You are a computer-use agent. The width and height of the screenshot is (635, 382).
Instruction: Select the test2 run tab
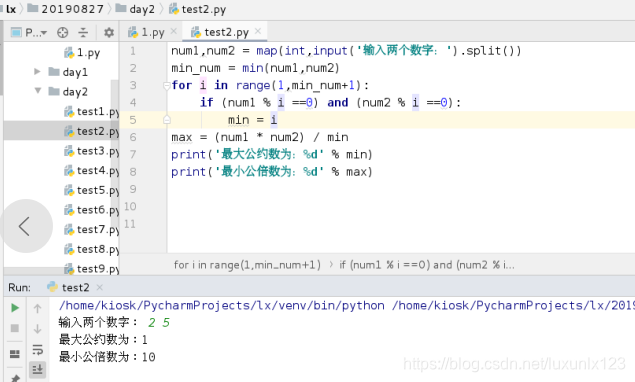coord(69,288)
